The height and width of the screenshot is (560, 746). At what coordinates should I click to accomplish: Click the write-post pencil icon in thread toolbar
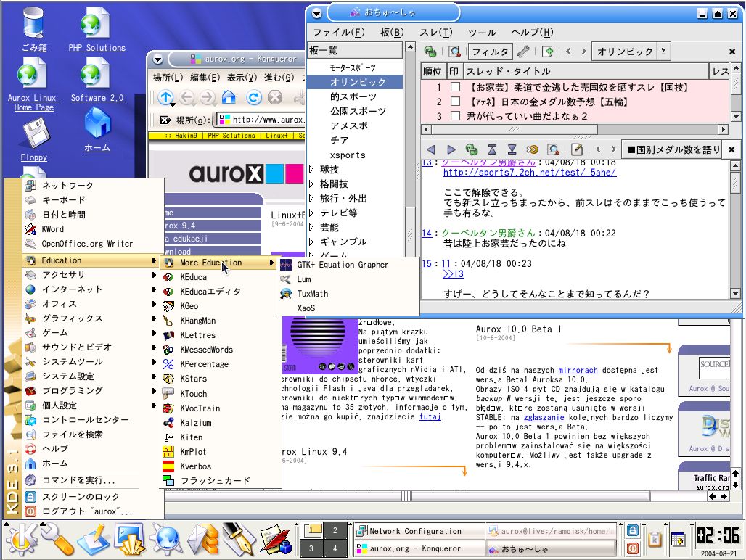point(577,149)
